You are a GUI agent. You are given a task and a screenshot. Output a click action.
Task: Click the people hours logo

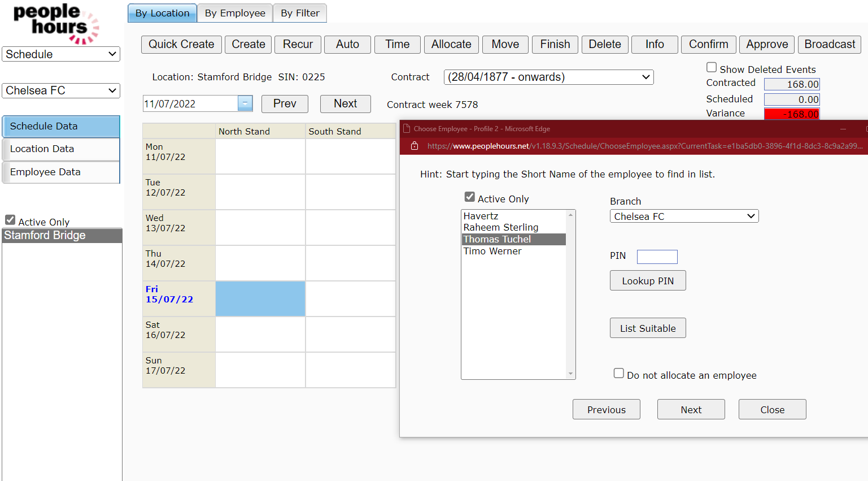click(x=56, y=23)
